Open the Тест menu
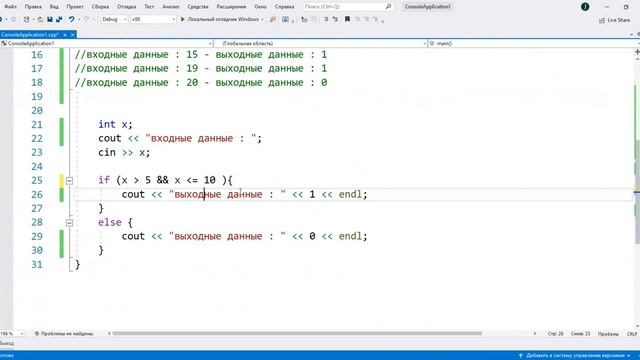Screen dimensions: 640x360 click(149, 7)
